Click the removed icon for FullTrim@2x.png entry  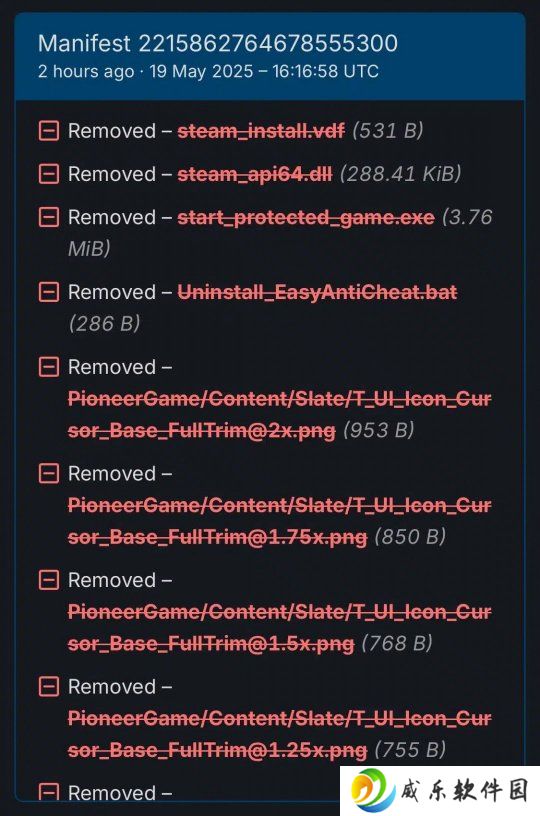[48, 367]
